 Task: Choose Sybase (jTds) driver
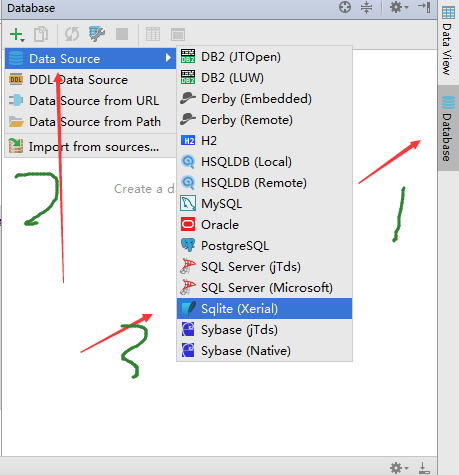264,330
